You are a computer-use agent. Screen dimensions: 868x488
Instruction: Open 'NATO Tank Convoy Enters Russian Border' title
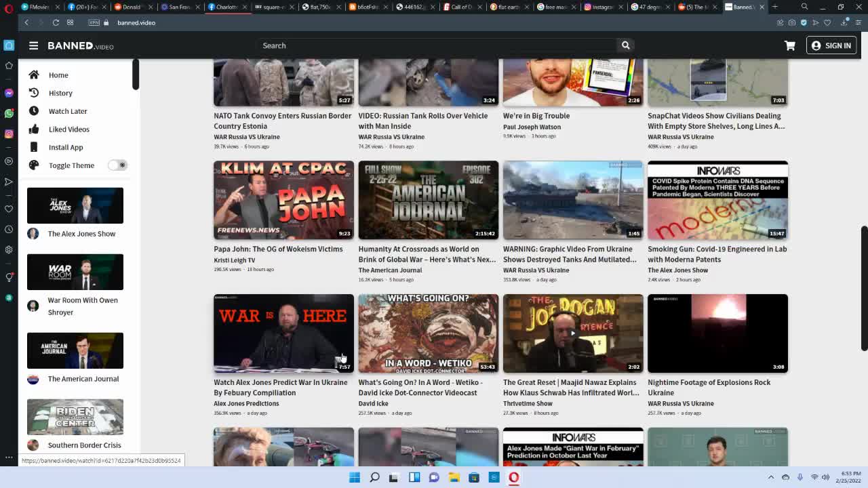click(x=283, y=121)
